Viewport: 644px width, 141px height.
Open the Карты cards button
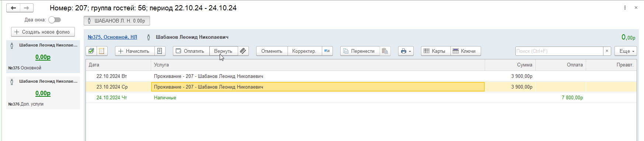point(436,51)
